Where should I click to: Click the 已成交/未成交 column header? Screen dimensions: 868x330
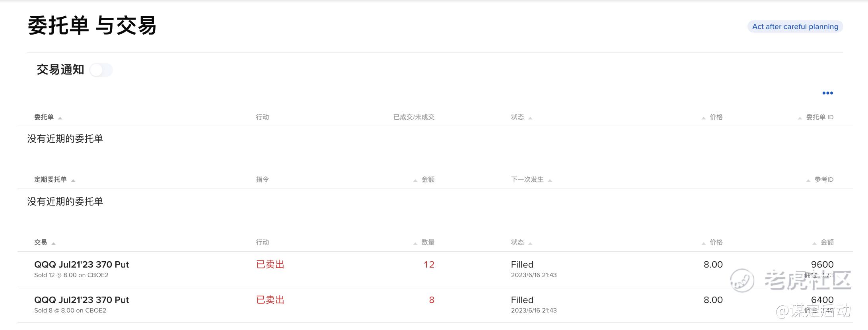(414, 117)
